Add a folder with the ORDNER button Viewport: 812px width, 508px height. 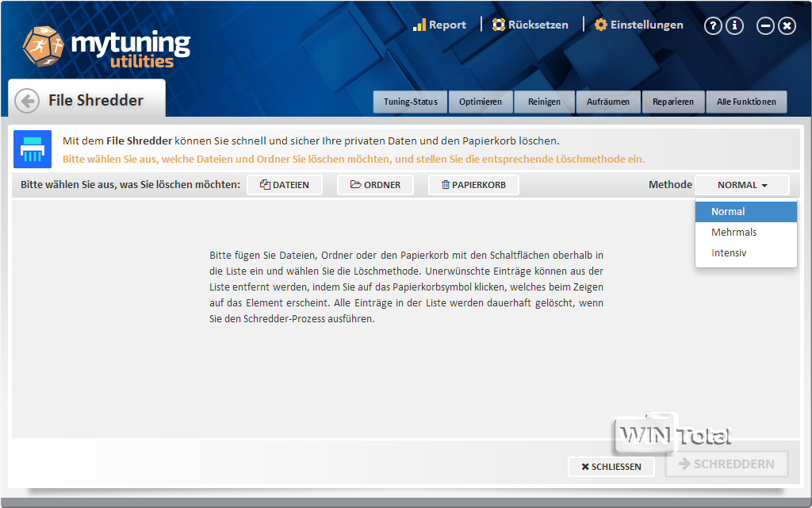[375, 185]
